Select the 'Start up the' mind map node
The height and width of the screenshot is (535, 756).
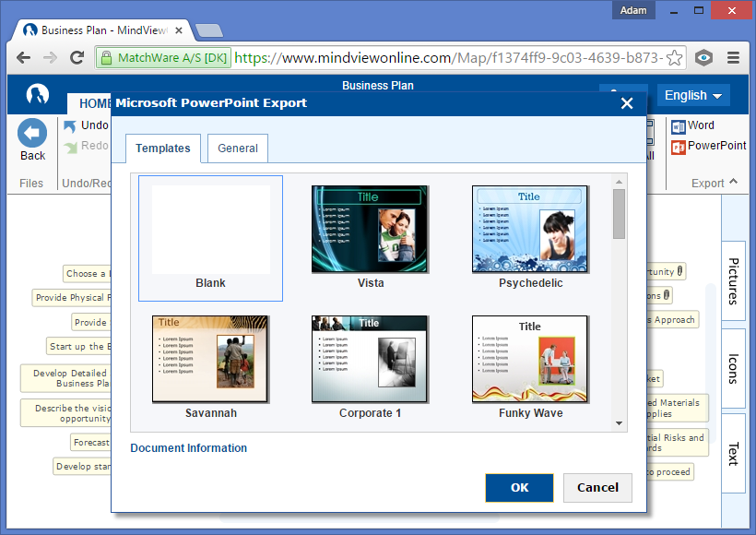pos(79,347)
